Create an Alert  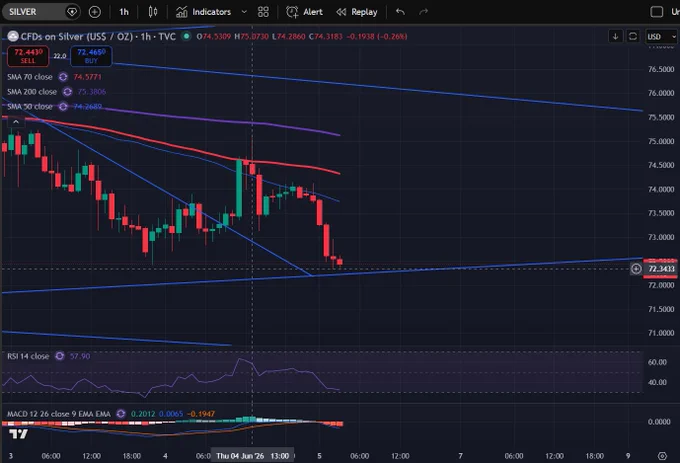coord(304,12)
